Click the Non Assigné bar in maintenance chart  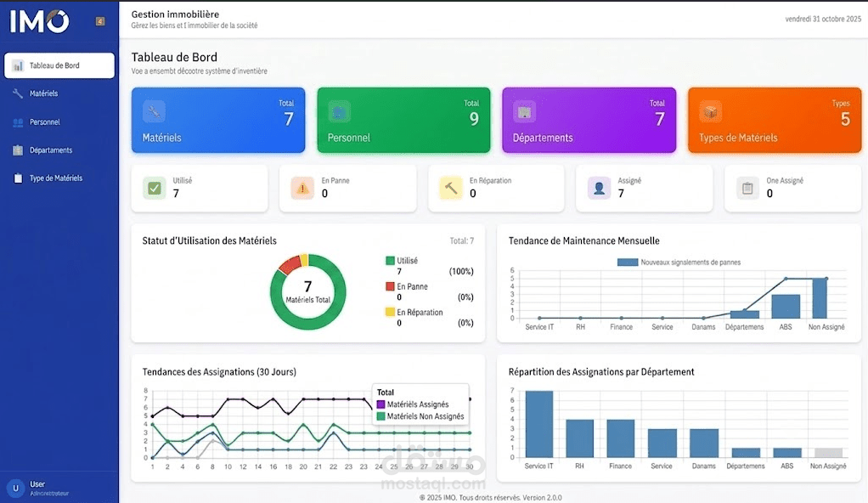click(820, 298)
